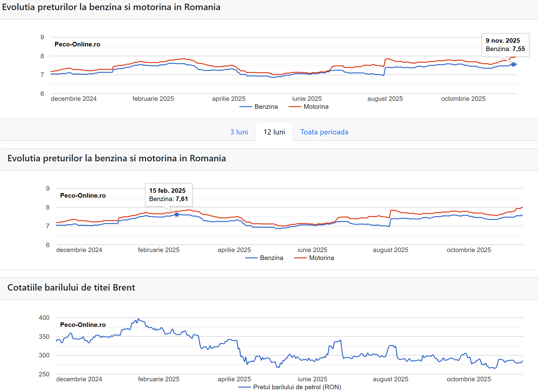Select the 12 luni tab
The height and width of the screenshot is (392, 538).
point(274,132)
